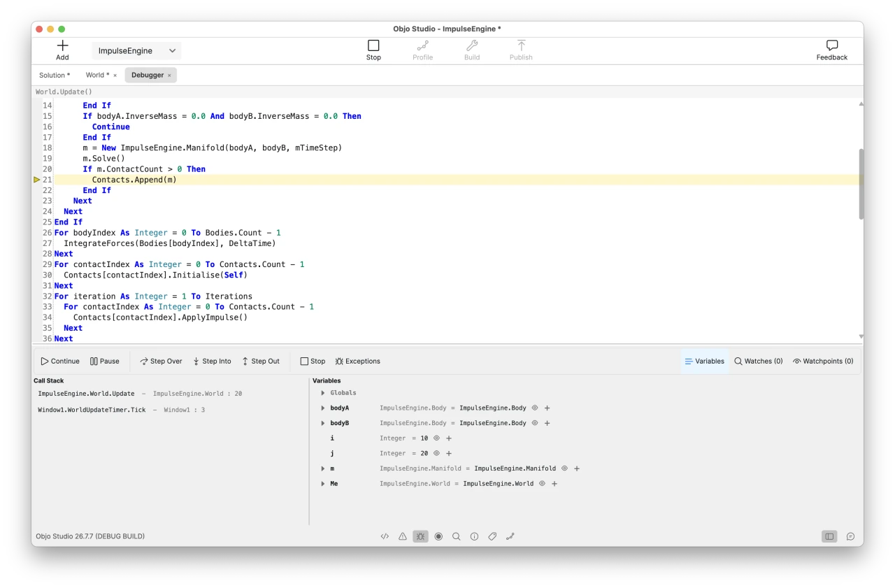The height and width of the screenshot is (588, 895).
Task: Click the Add plus icon in toolbar
Action: pyautogui.click(x=62, y=45)
